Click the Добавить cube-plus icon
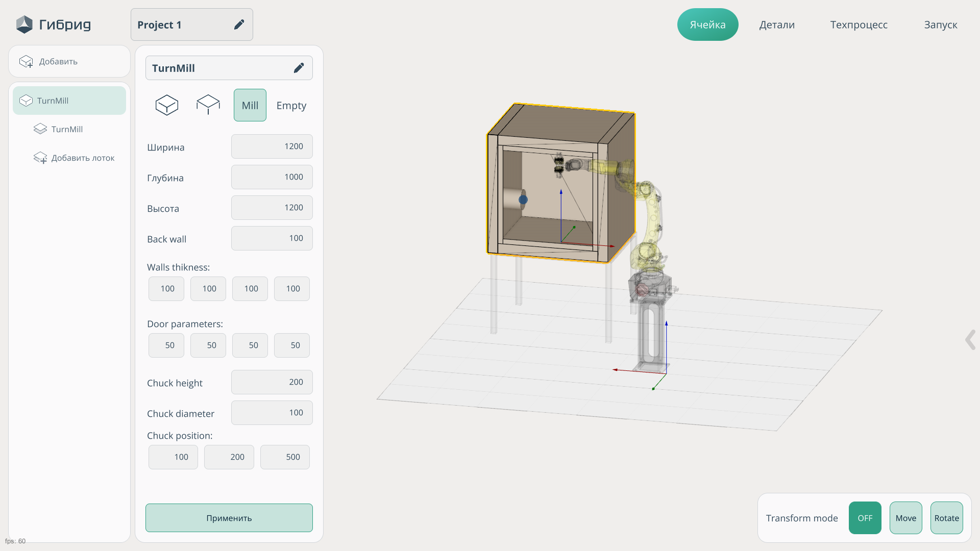The height and width of the screenshot is (551, 980). click(x=26, y=62)
